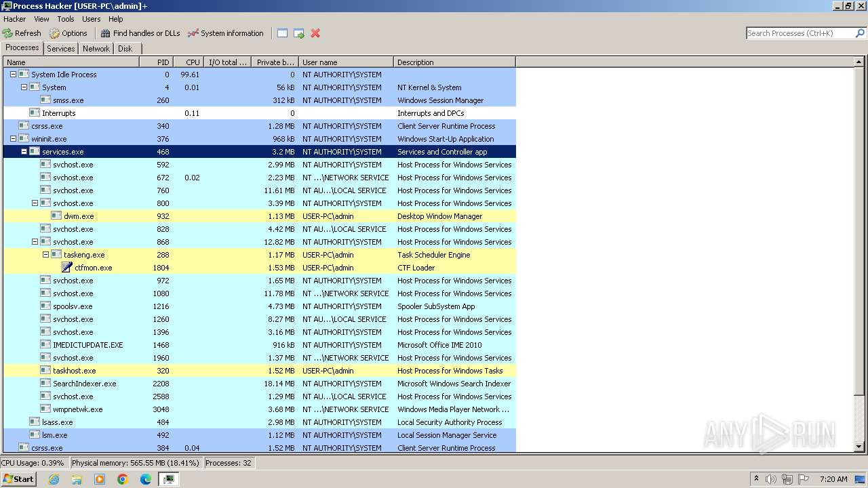This screenshot has width=868, height=488.
Task: Click the vertical scrollbar down arrow
Action: [859, 447]
